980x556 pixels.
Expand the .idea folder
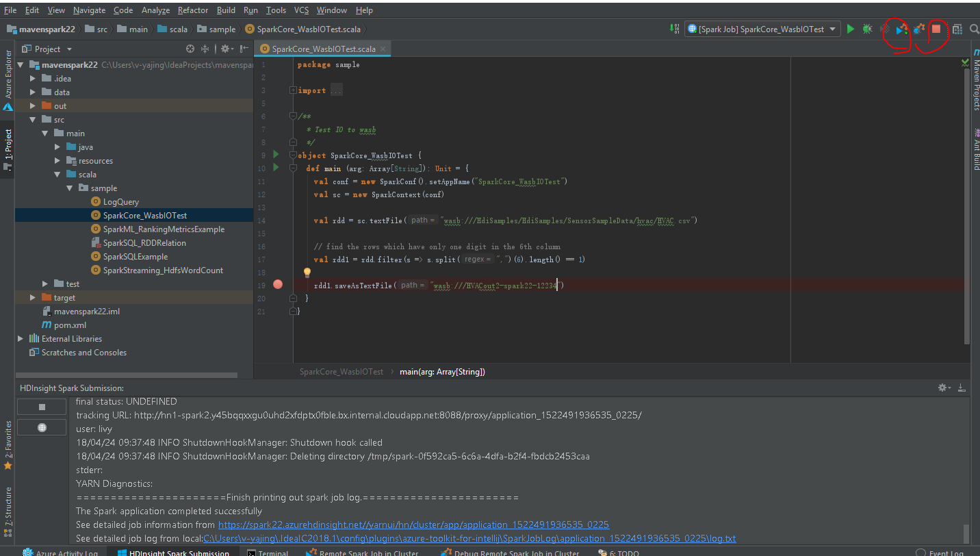(33, 79)
